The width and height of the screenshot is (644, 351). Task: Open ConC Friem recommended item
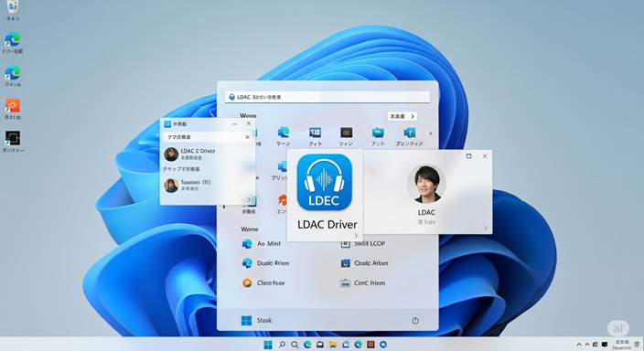[363, 282]
